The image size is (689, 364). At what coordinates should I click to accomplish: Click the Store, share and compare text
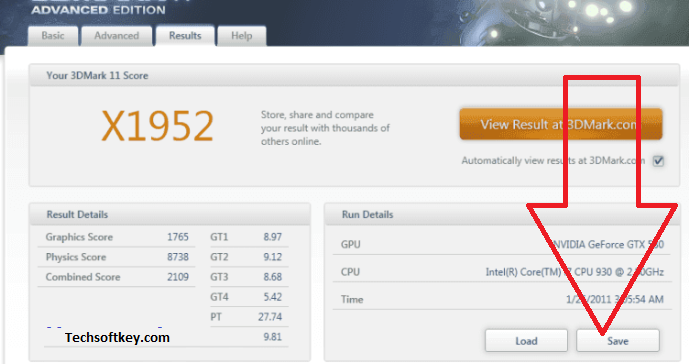(x=325, y=128)
